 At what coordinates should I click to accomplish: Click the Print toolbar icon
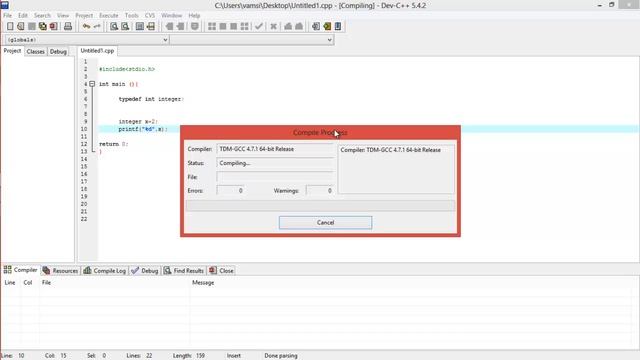point(68,26)
